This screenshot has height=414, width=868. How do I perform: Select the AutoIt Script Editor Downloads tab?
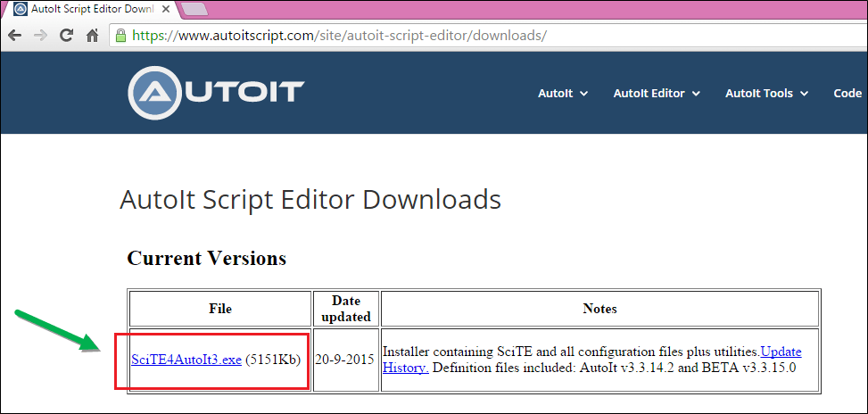pos(89,10)
